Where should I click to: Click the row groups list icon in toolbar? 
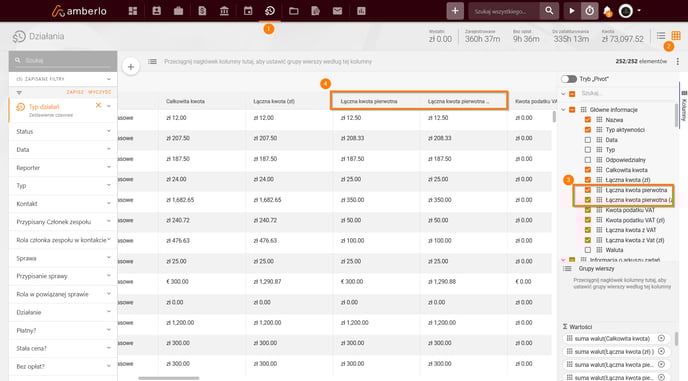(x=152, y=61)
